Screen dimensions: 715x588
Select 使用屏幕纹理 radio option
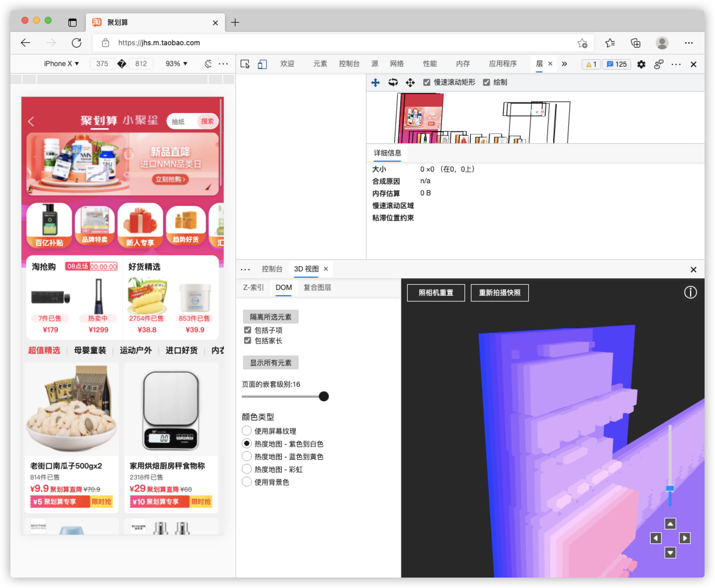click(246, 431)
